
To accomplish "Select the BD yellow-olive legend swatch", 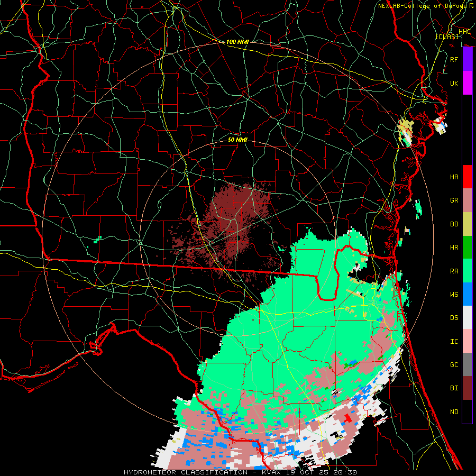I will 467,224.
